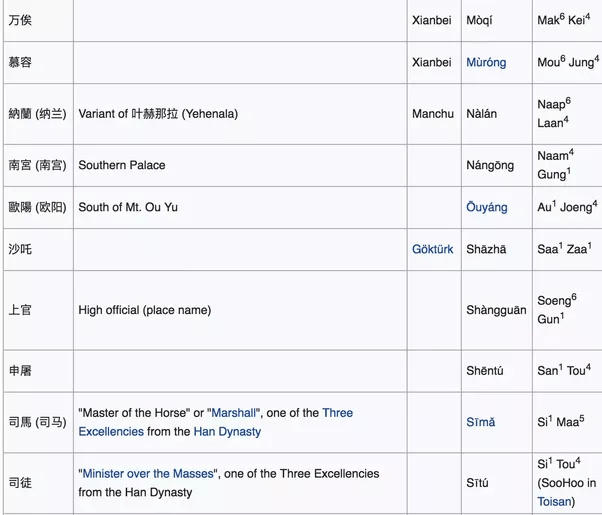
Task: Open the Three Excellencies link
Action: pyautogui.click(x=216, y=422)
